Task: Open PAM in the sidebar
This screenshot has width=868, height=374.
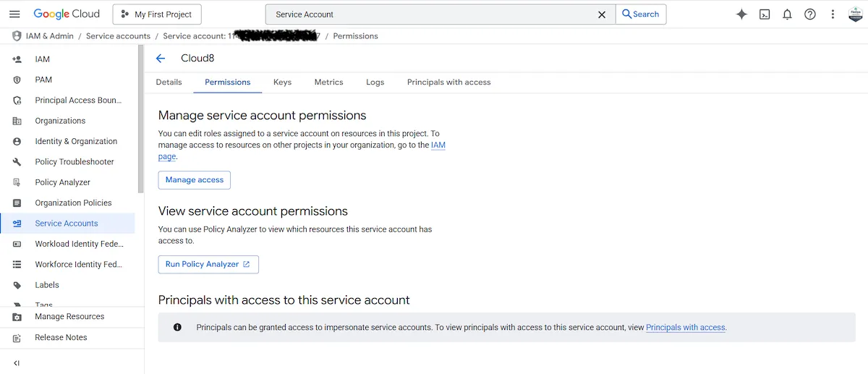Action: coord(68,80)
